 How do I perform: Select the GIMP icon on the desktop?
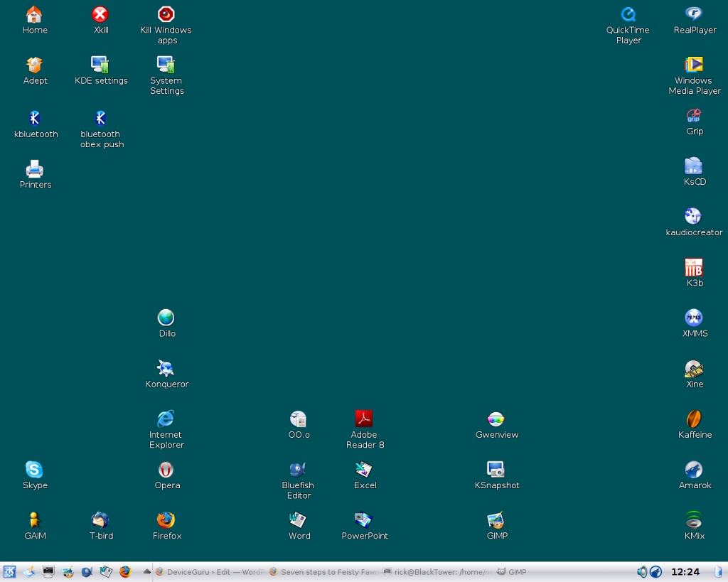(x=496, y=520)
